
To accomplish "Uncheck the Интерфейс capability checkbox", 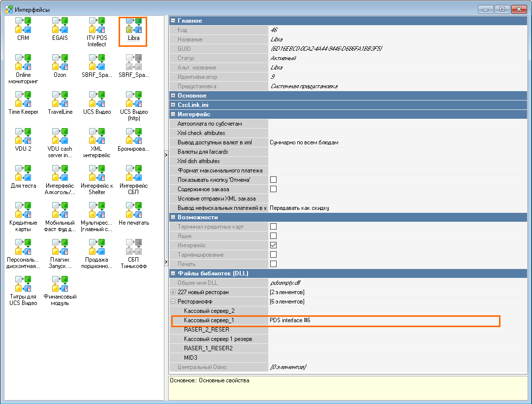I will pyautogui.click(x=273, y=245).
